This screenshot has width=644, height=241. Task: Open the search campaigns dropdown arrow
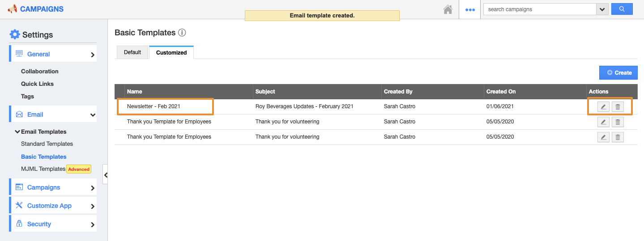tap(602, 9)
